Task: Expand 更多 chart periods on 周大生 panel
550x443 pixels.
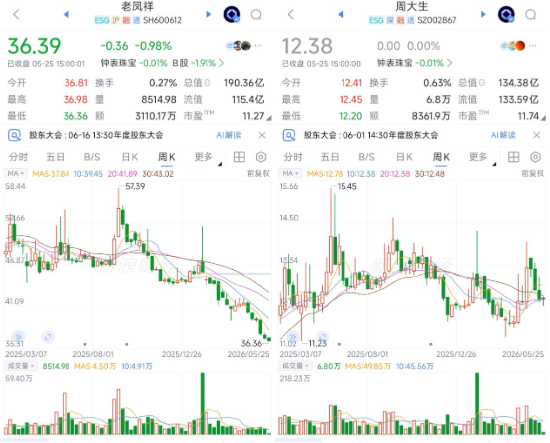Action: [x=482, y=157]
